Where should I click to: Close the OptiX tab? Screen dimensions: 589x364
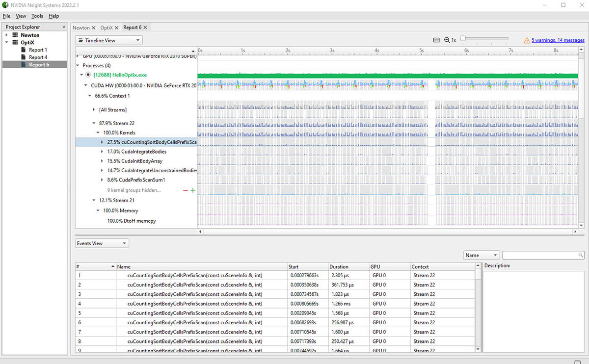117,28
